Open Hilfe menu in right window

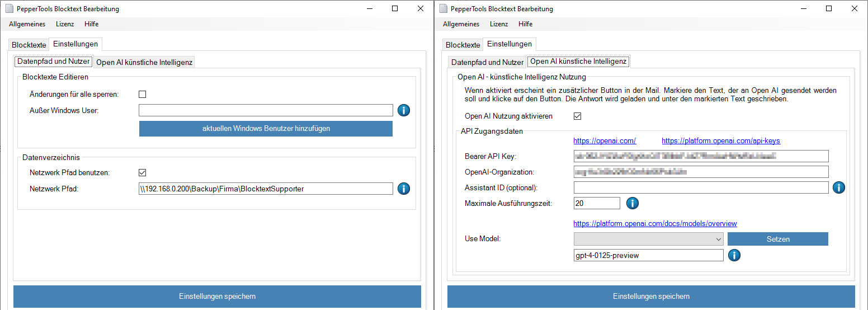tap(526, 24)
